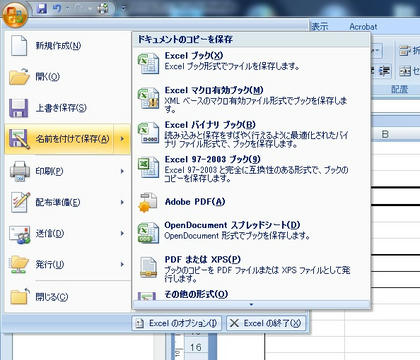Click the PDF または XPS(P) document icon
The width and height of the screenshot is (420, 360).
tap(148, 267)
